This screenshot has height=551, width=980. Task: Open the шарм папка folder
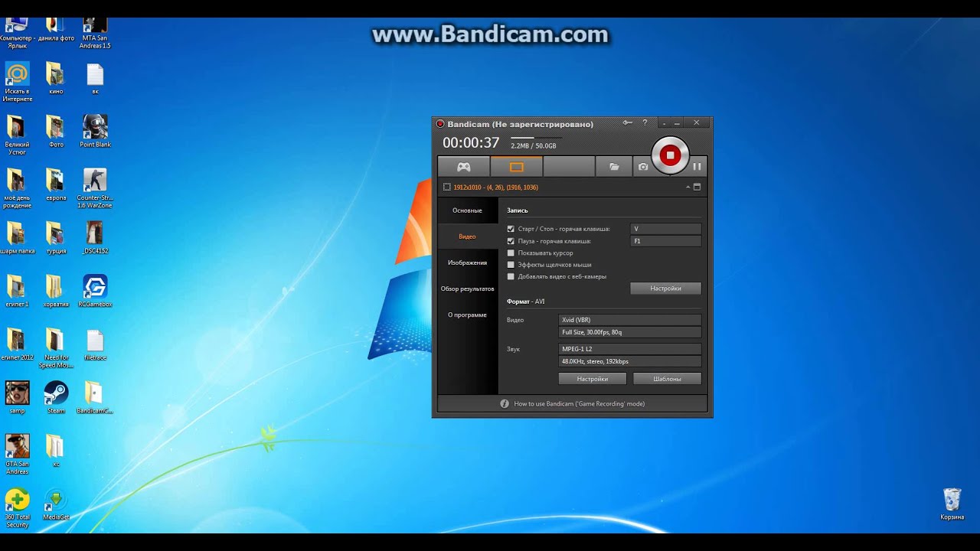(x=17, y=238)
